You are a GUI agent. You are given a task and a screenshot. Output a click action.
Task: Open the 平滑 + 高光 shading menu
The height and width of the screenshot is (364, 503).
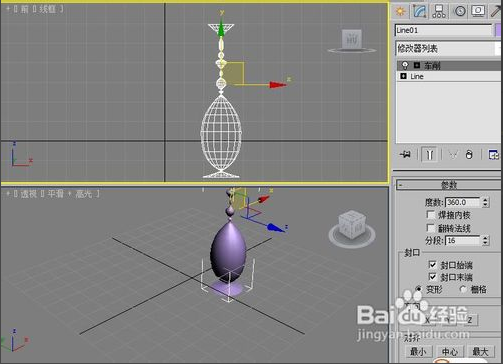click(69, 194)
